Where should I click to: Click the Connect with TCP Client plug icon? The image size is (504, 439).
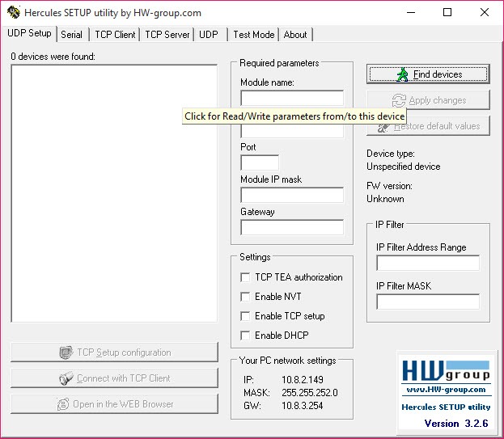[x=66, y=378]
